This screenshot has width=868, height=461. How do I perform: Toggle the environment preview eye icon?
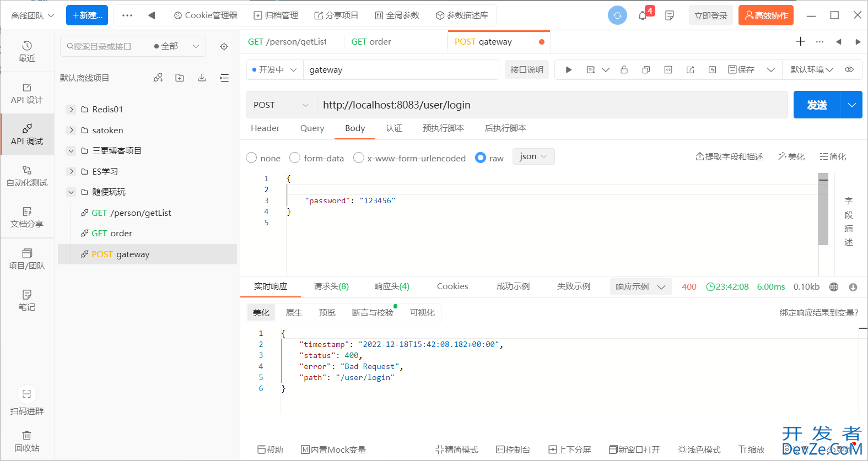(849, 69)
